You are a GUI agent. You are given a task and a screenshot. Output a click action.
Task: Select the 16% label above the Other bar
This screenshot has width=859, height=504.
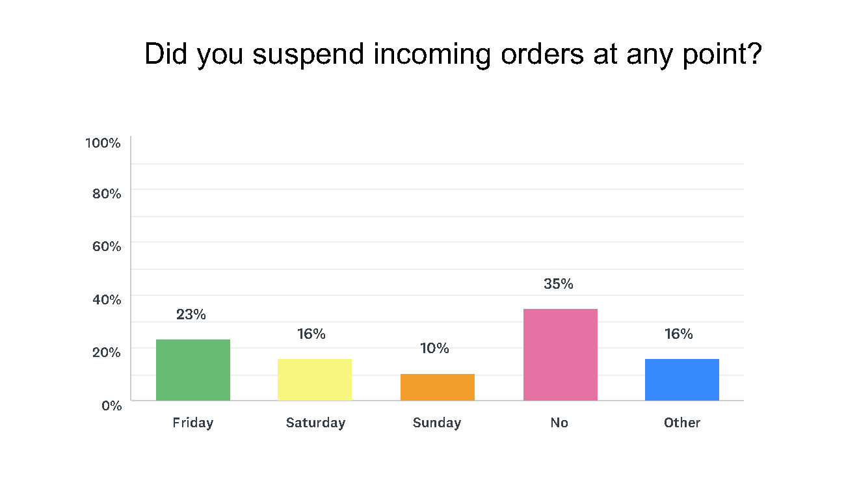click(x=678, y=334)
